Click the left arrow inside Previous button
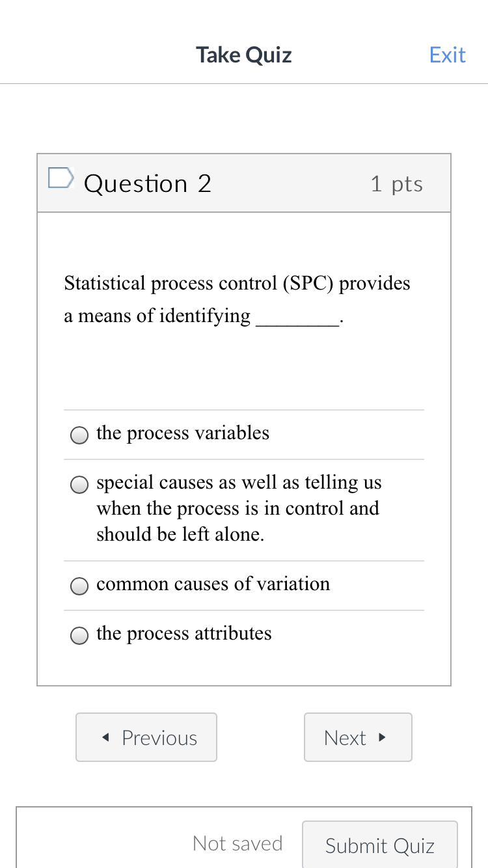This screenshot has height=868, width=488. click(104, 737)
